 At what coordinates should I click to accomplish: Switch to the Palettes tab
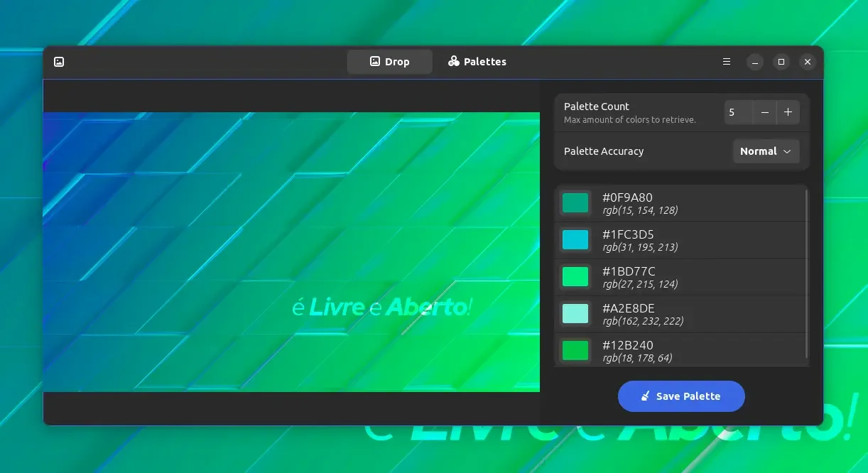(x=477, y=62)
